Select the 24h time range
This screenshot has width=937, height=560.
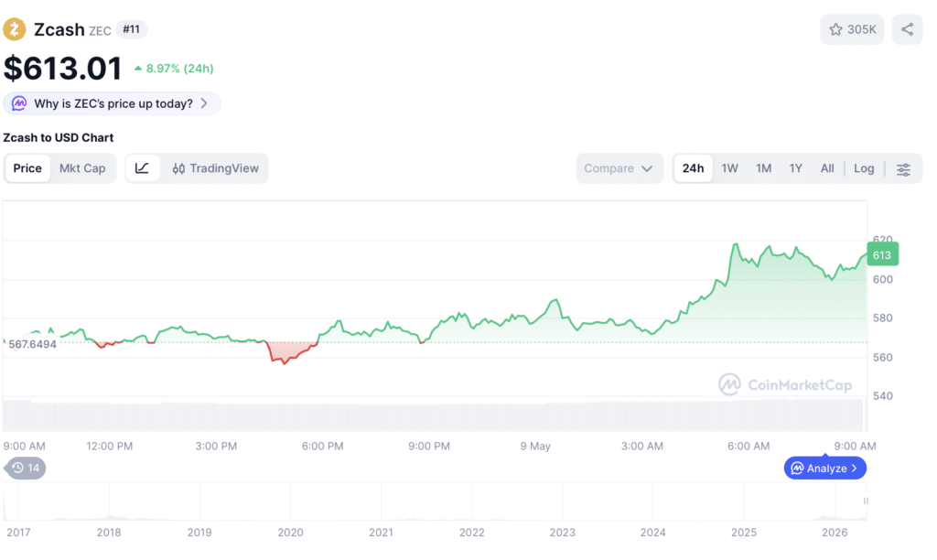click(x=693, y=168)
